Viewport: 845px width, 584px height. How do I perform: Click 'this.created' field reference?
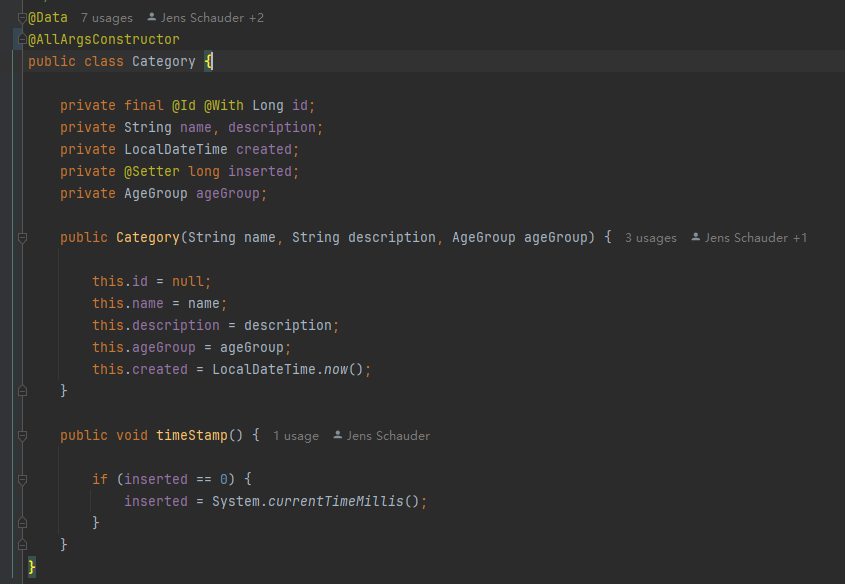click(x=140, y=370)
